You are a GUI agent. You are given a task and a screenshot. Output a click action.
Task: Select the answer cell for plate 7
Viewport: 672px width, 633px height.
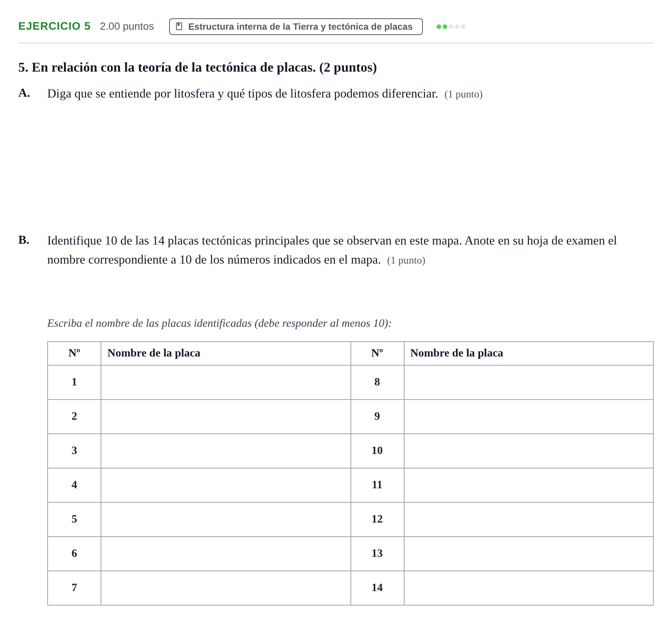click(x=226, y=588)
